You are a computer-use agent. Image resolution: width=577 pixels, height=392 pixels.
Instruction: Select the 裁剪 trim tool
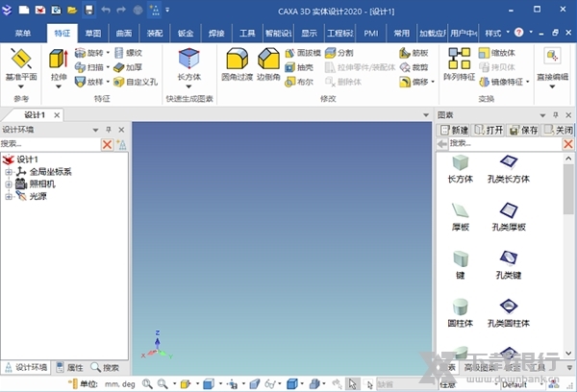coord(414,67)
